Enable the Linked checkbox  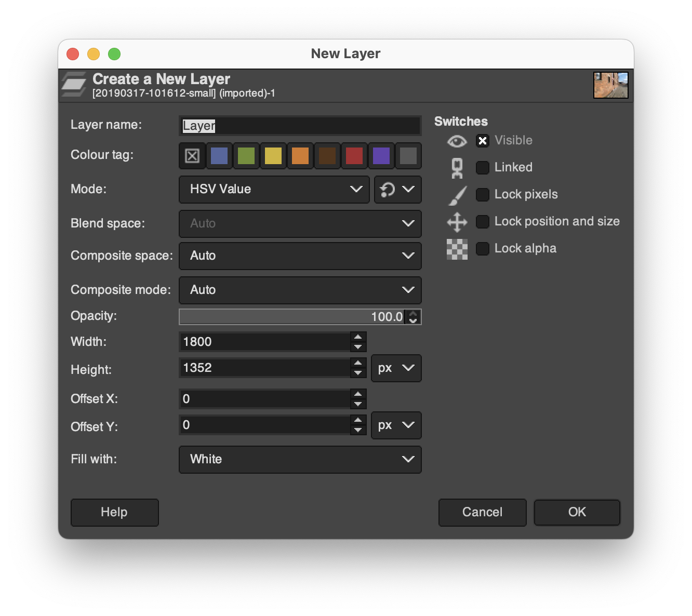(483, 168)
